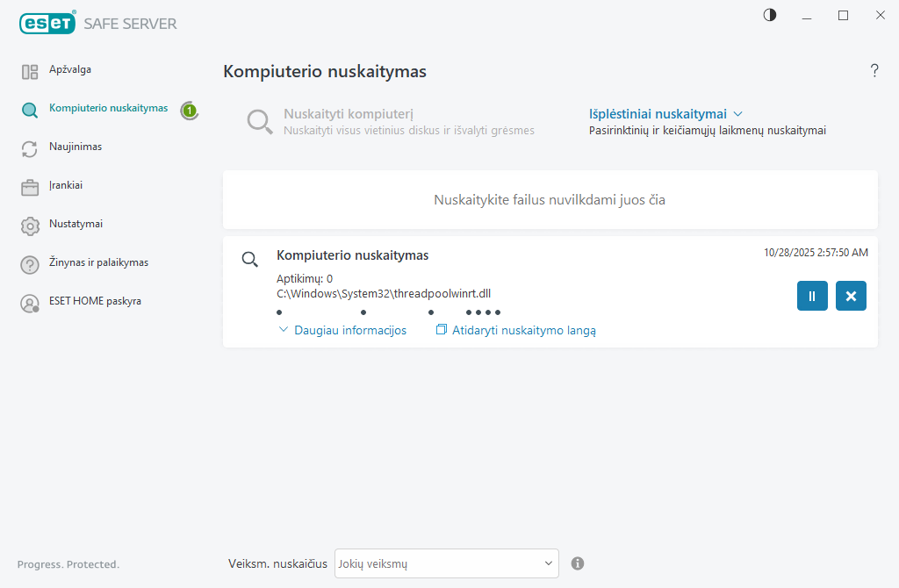Click the Nuskaitykite failus nuvilkdami drop area
The image size is (899, 588).
coord(550,199)
